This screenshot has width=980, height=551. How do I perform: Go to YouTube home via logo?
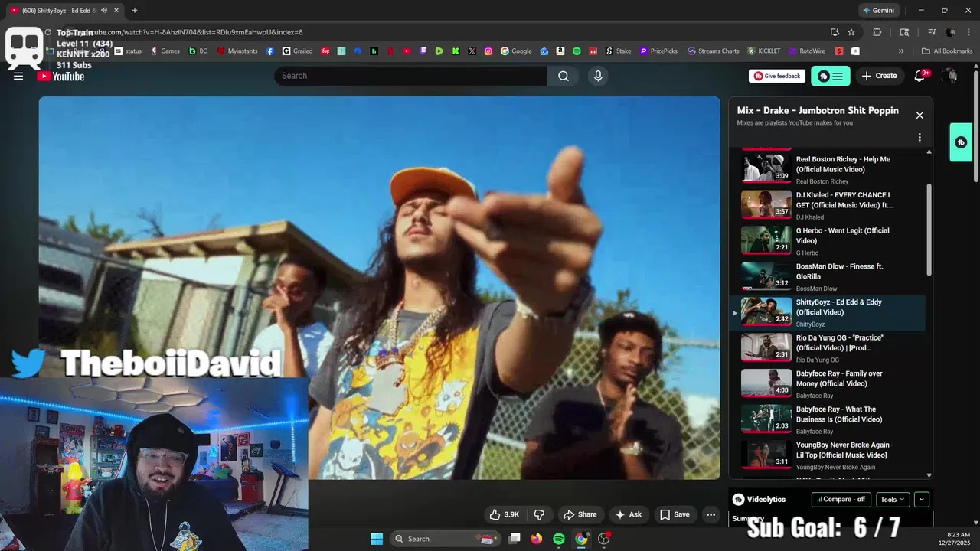pos(61,76)
